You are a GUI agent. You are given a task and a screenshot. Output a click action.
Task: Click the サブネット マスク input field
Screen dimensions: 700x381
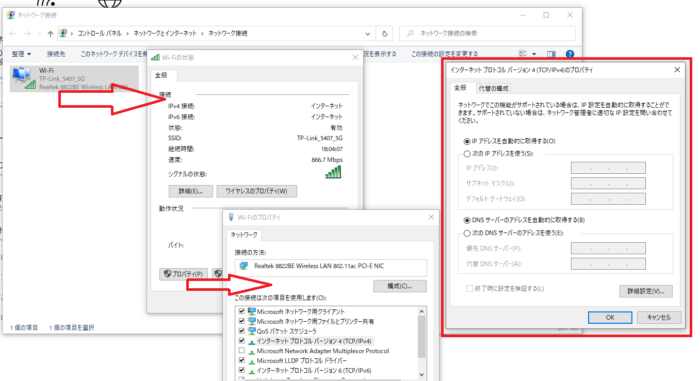pos(608,183)
